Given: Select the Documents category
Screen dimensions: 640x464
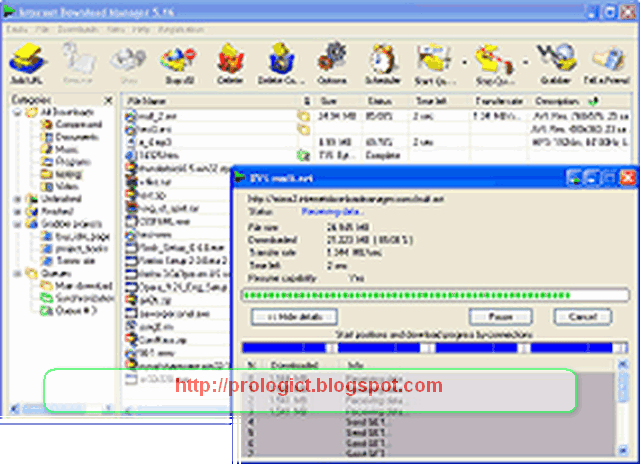Looking at the screenshot, I should pyautogui.click(x=70, y=137).
